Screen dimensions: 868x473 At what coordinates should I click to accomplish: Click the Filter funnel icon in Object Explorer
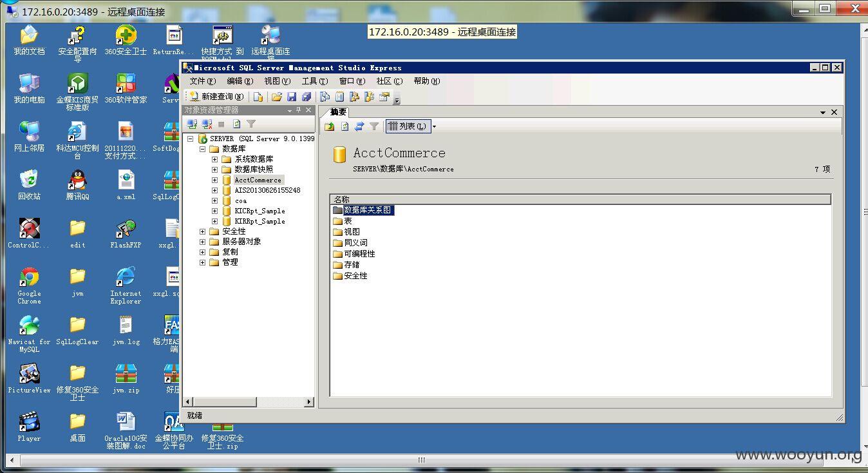251,124
